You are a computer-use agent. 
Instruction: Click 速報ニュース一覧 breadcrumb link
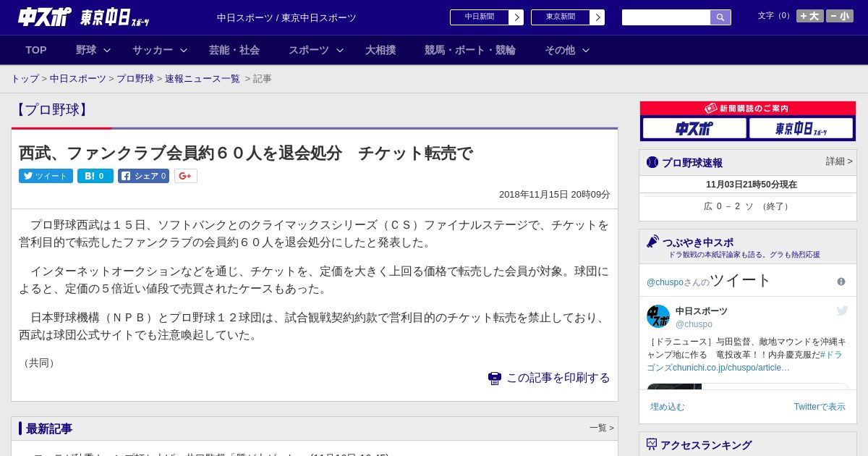[x=203, y=79]
